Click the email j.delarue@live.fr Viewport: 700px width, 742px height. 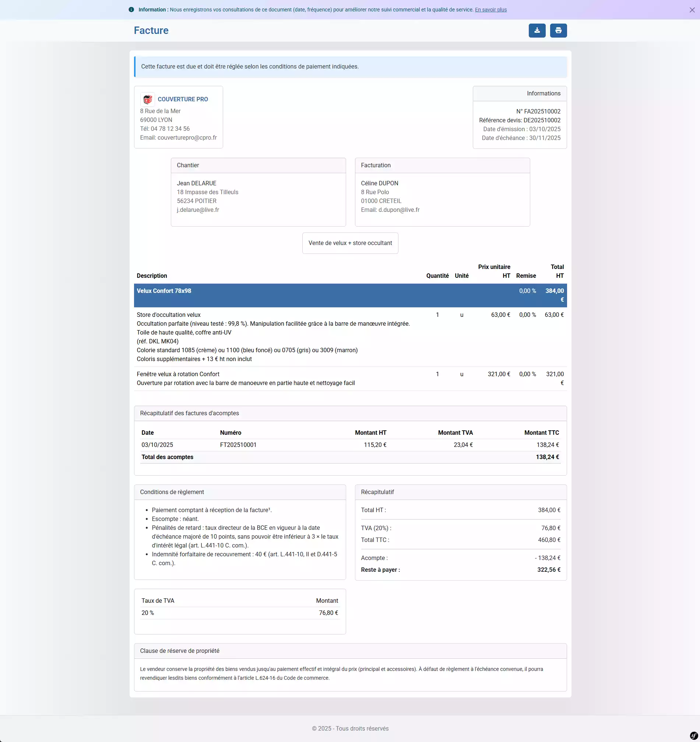198,210
